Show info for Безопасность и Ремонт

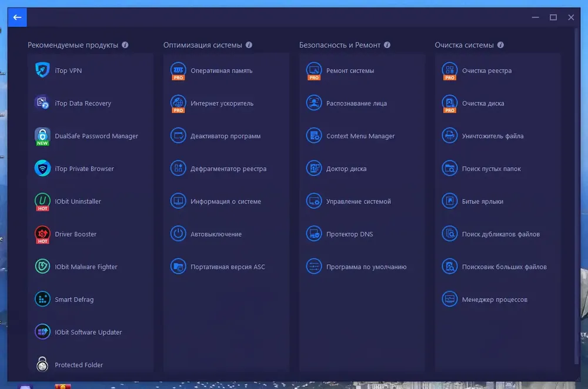(x=387, y=45)
